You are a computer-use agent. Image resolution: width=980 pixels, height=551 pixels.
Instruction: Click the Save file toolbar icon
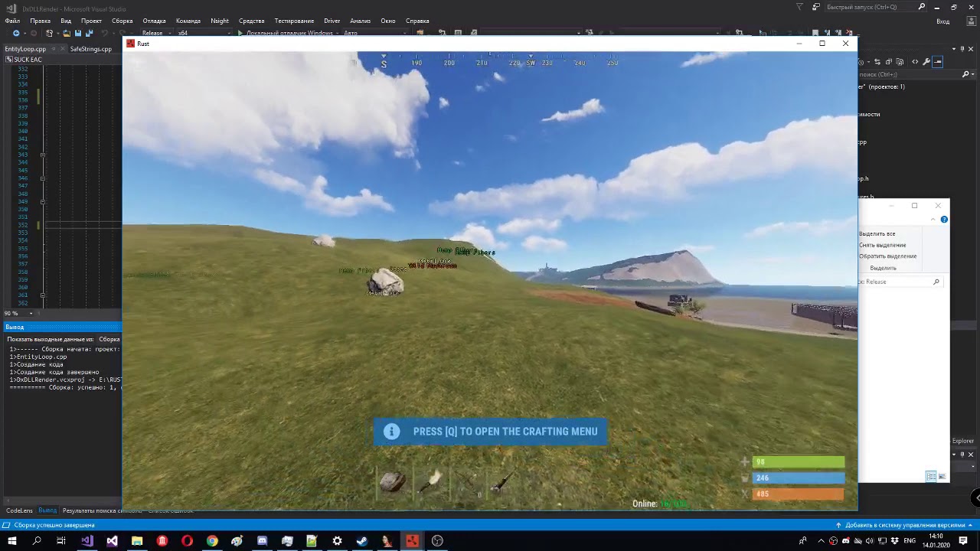click(x=77, y=34)
